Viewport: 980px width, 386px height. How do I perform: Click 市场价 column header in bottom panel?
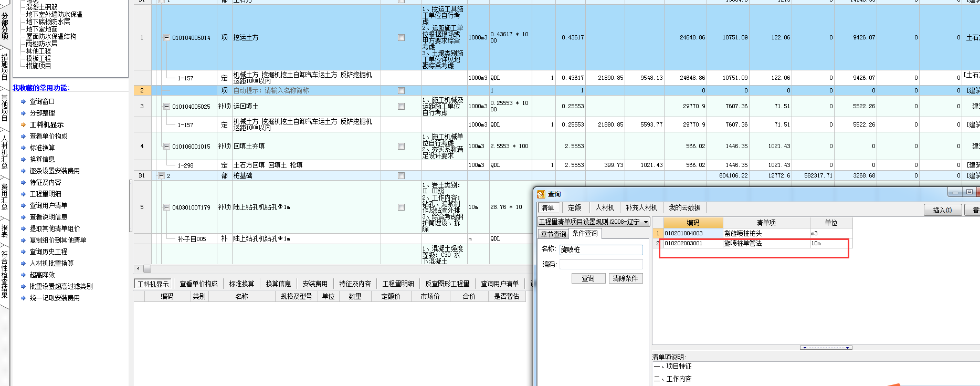tap(430, 297)
